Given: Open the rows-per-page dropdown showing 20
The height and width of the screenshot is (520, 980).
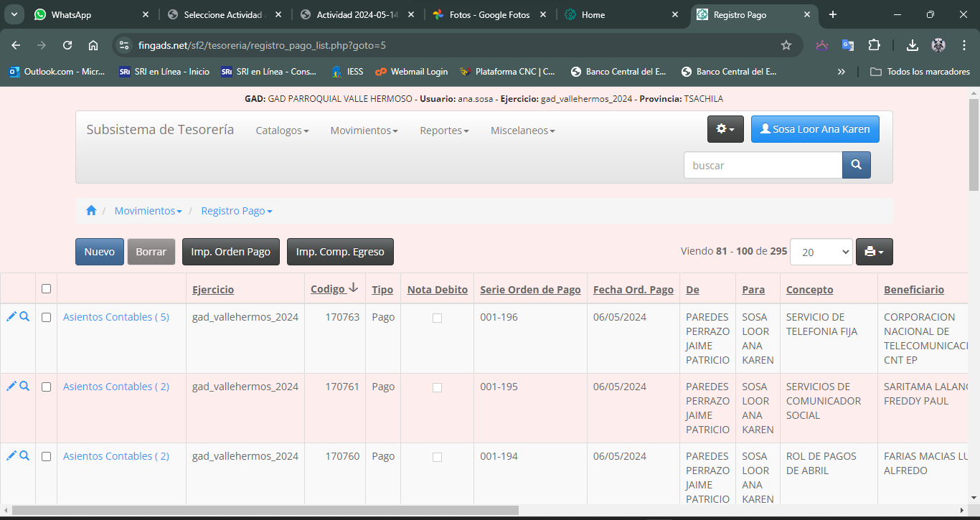Looking at the screenshot, I should (x=821, y=252).
